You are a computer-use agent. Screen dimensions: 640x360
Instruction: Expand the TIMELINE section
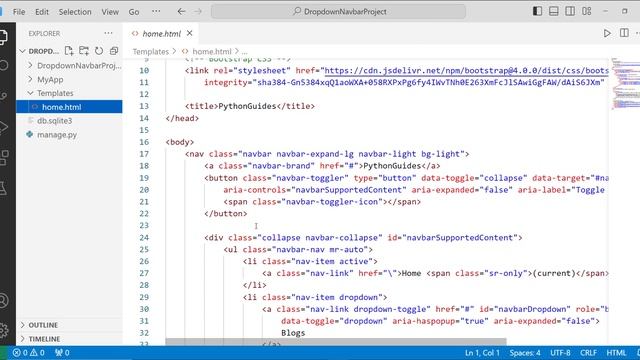69,339
